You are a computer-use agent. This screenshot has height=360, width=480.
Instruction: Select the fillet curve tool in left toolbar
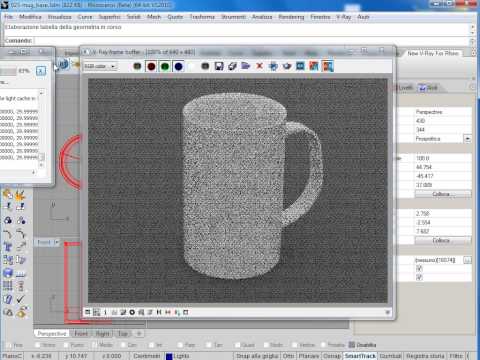click(8, 234)
